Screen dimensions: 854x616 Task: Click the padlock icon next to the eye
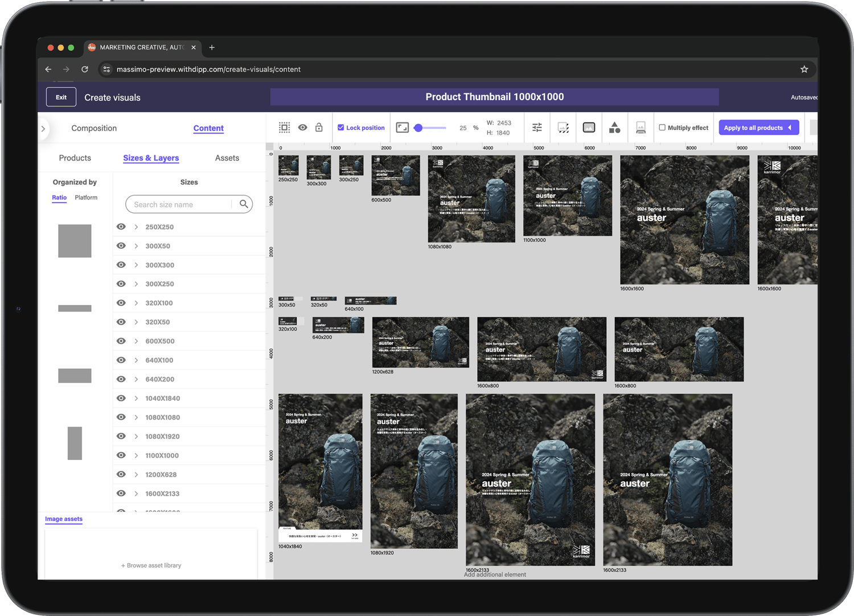point(319,128)
